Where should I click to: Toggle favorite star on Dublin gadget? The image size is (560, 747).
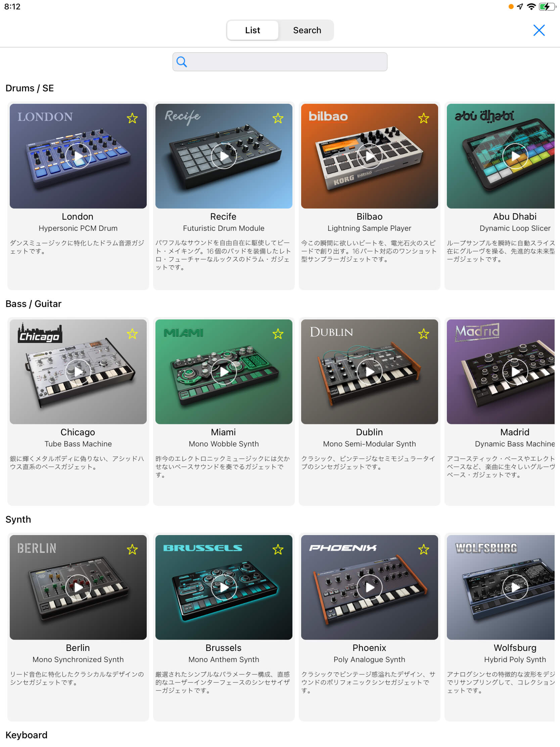[424, 334]
